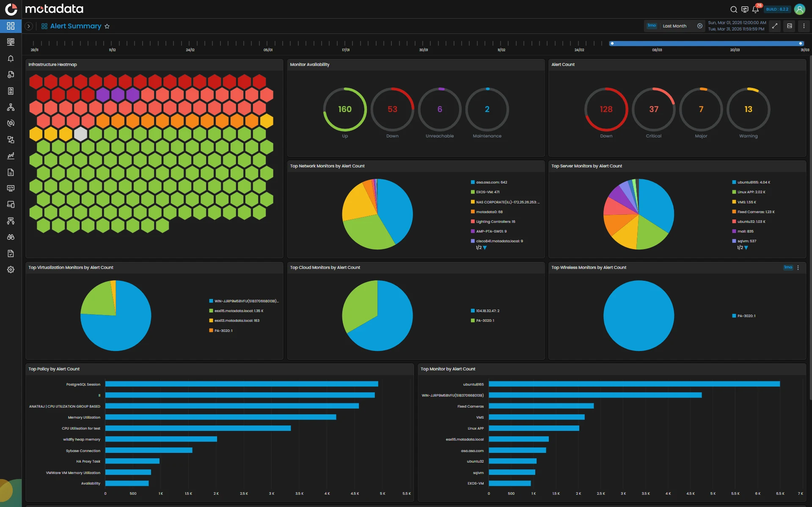Click the 128 Down alert count gauge
This screenshot has width=812, height=507.
point(606,109)
